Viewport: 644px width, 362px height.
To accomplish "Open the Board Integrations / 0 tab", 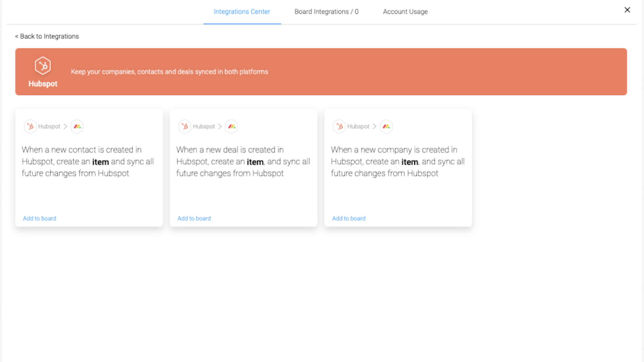I will (326, 12).
